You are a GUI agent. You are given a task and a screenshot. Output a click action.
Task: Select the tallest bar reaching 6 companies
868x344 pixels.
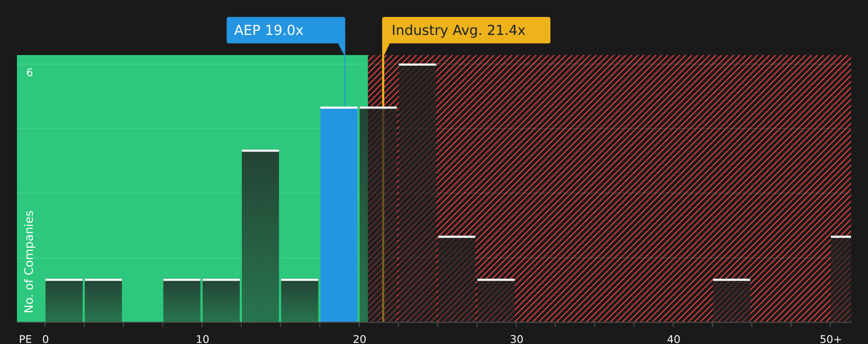(418, 193)
